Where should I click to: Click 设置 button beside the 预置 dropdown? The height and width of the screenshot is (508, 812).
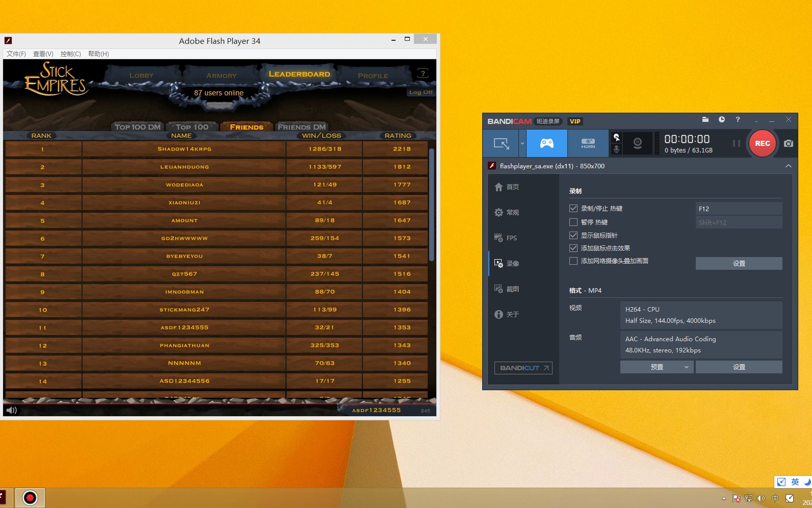[x=739, y=367]
